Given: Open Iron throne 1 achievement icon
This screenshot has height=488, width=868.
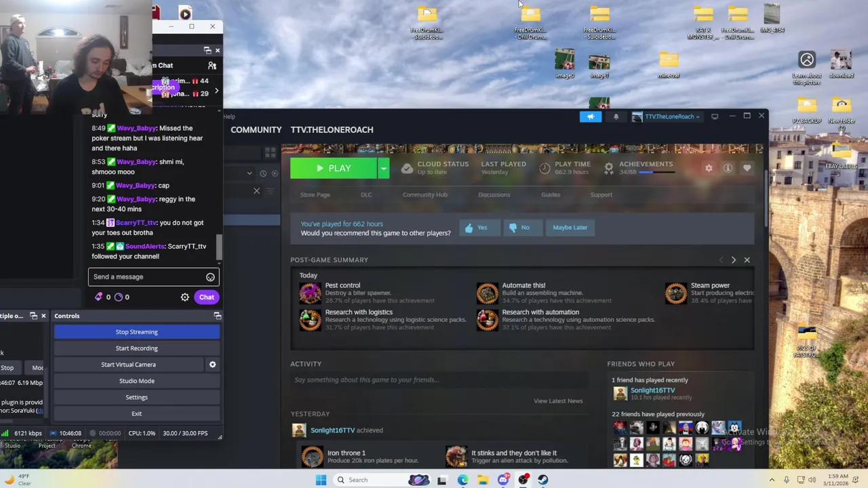Looking at the screenshot, I should pos(312,457).
